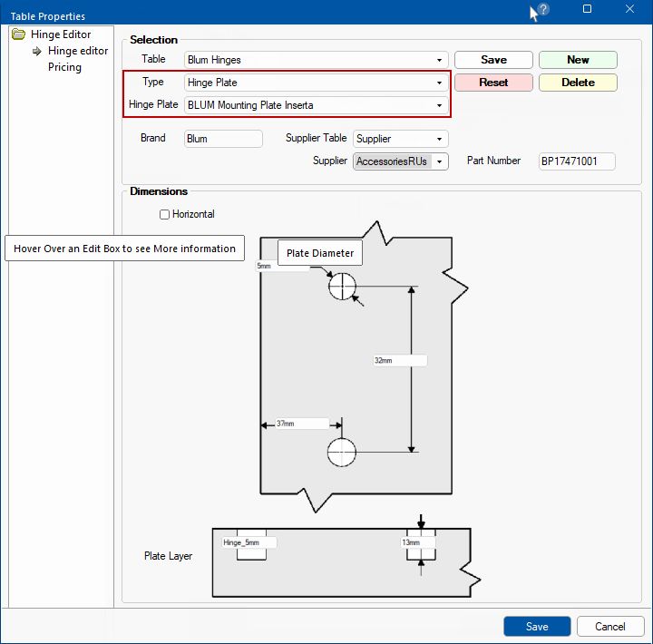653x644 pixels.
Task: Click the 13mm depth edit box
Action: click(x=418, y=542)
